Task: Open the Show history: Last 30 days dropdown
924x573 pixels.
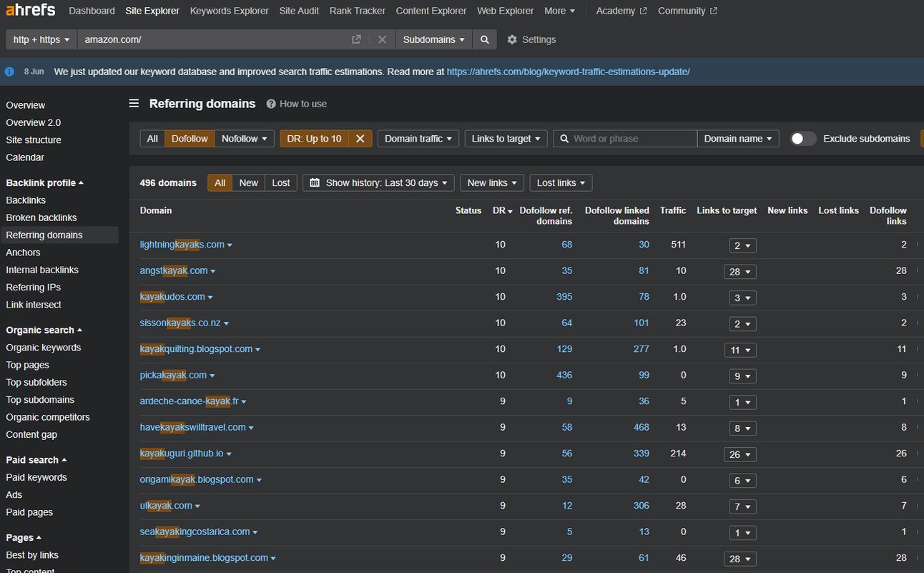Action: pyautogui.click(x=378, y=183)
